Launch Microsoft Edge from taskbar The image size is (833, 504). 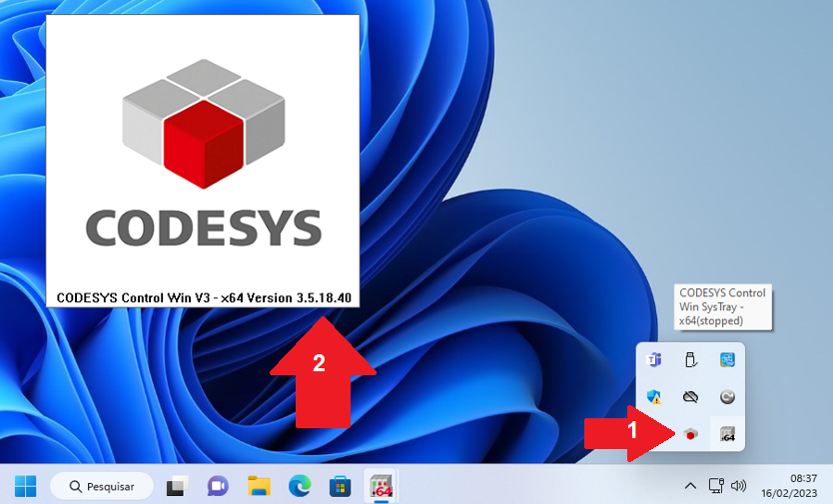click(300, 486)
